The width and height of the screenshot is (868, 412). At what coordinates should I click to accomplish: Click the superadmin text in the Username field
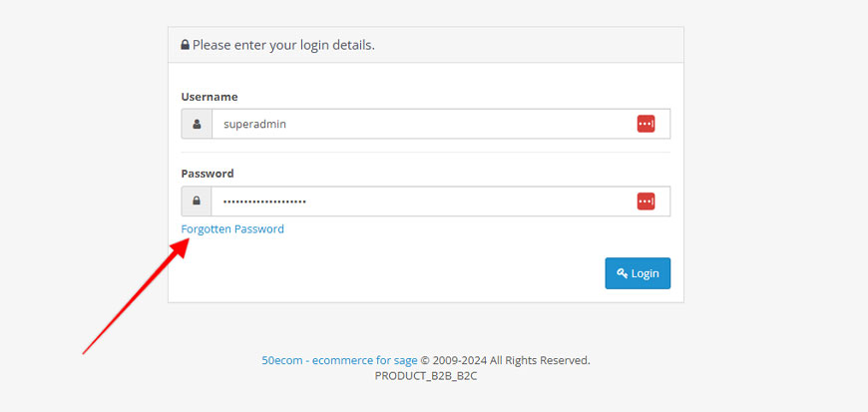coord(254,125)
